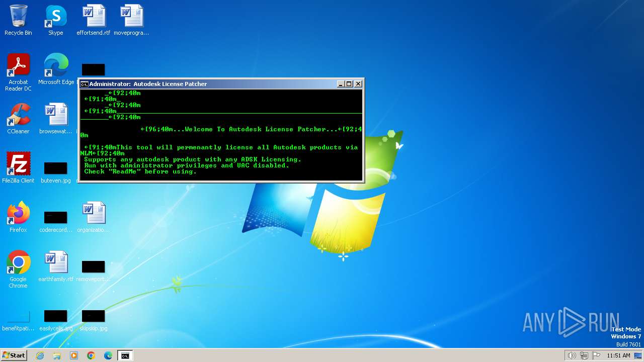This screenshot has height=362, width=644.
Task: Open Google Chrome desktop shortcut
Action: tap(18, 269)
